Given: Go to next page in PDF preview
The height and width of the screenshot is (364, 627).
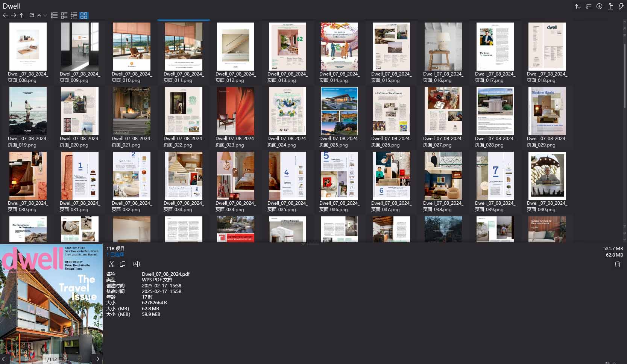Looking at the screenshot, I should tap(97, 359).
